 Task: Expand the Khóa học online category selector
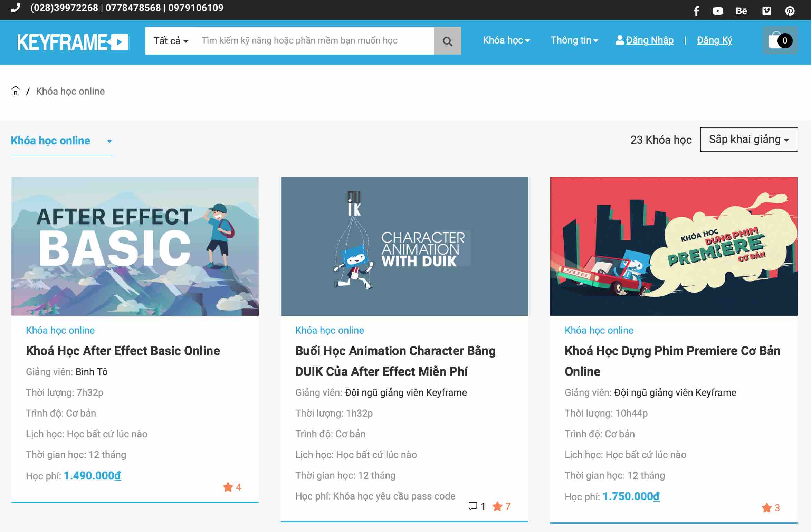click(x=61, y=141)
